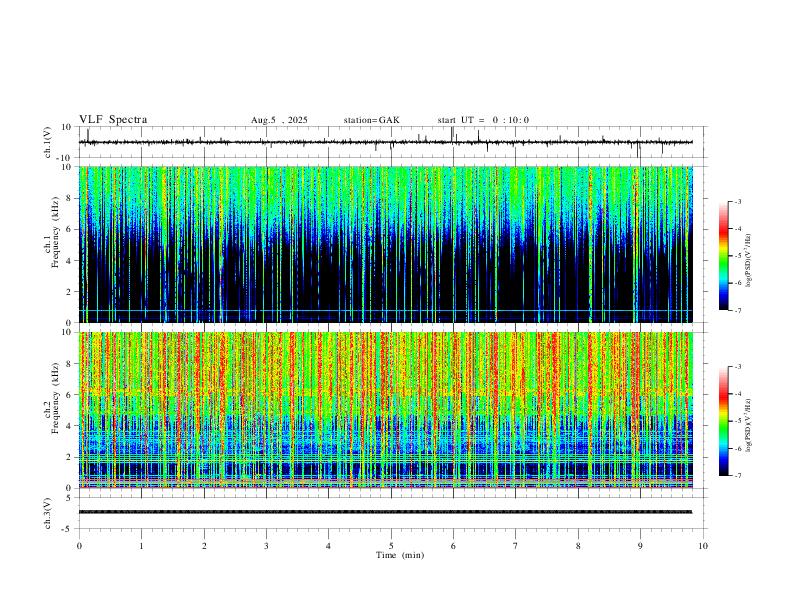Click the '2' kHz tick of ch.2 spectrogram

(x=70, y=457)
